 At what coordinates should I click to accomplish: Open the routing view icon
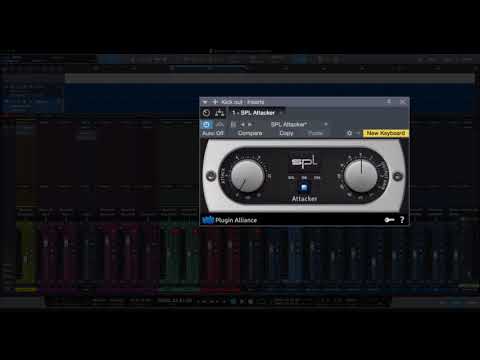coord(219,113)
